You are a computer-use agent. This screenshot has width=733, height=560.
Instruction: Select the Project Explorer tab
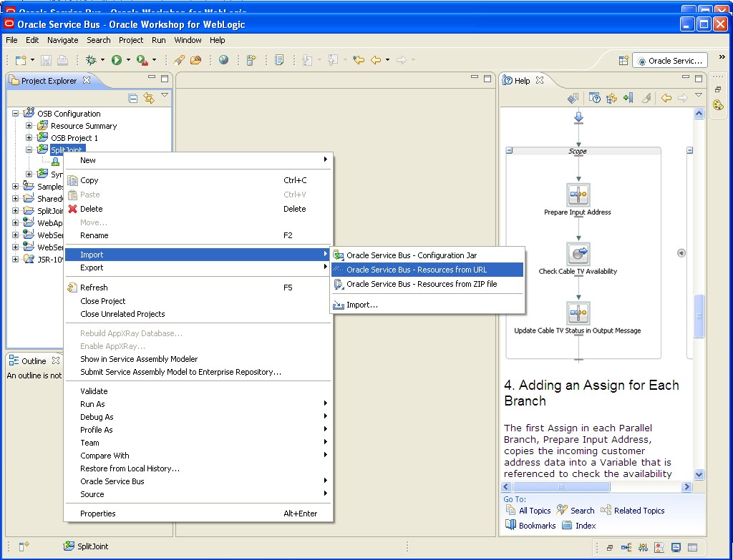point(49,81)
